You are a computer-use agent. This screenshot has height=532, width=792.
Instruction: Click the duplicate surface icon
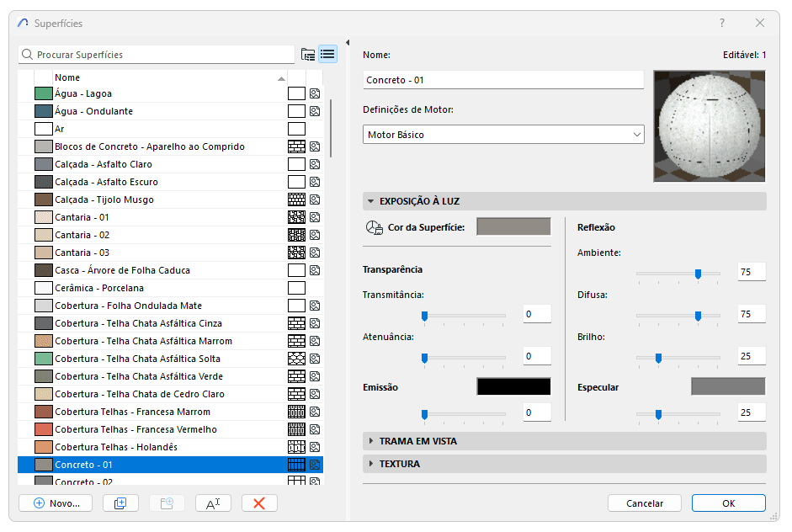click(120, 503)
